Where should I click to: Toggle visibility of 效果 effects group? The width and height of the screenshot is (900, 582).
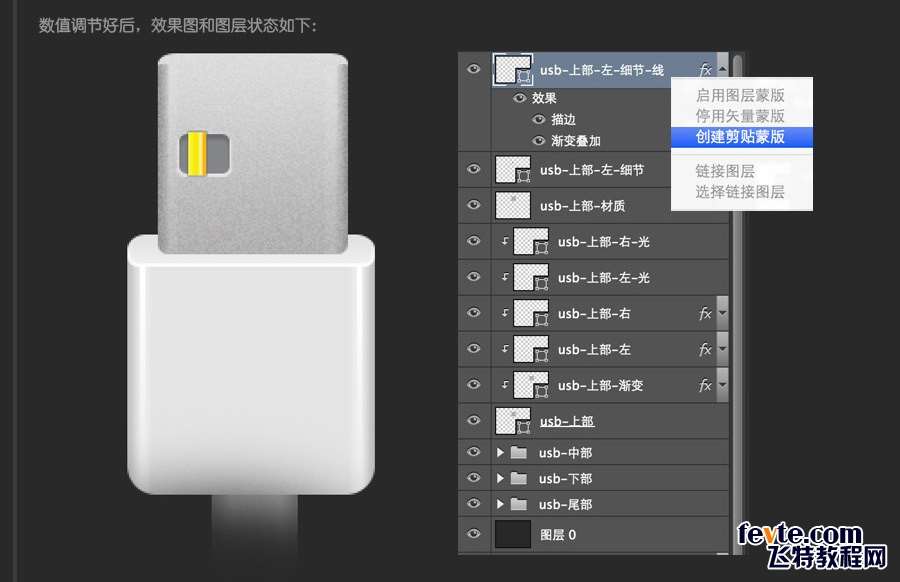click(519, 98)
